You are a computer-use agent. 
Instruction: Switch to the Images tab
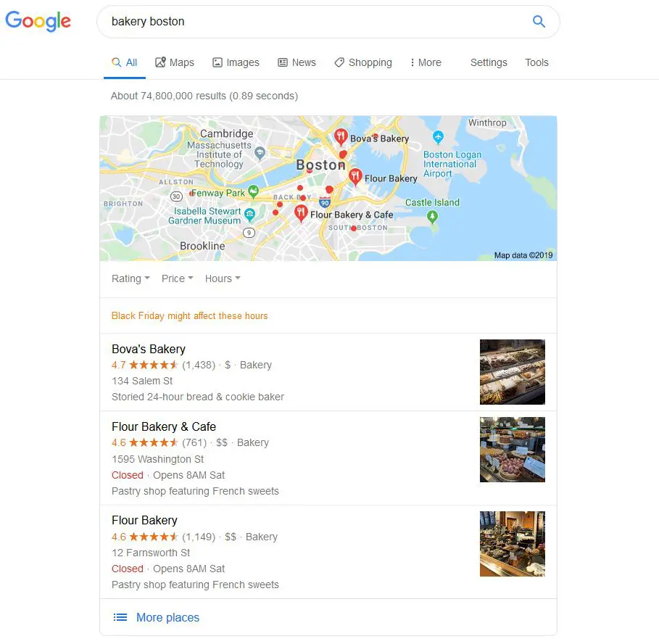pyautogui.click(x=236, y=62)
